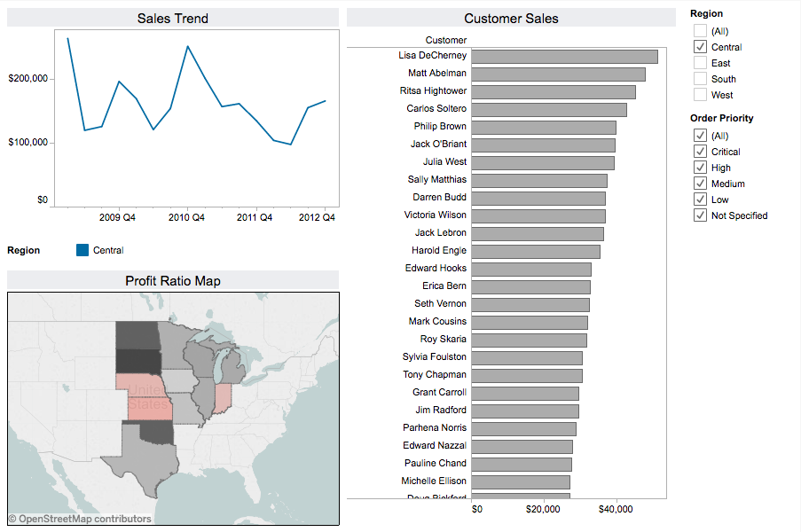Viewport: 801px width, 532px height.
Task: Uncheck the Critical order priority filter
Action: point(700,151)
